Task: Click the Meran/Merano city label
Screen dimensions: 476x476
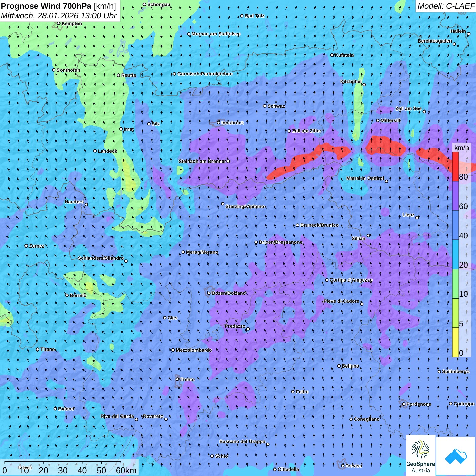Action: 202,252
